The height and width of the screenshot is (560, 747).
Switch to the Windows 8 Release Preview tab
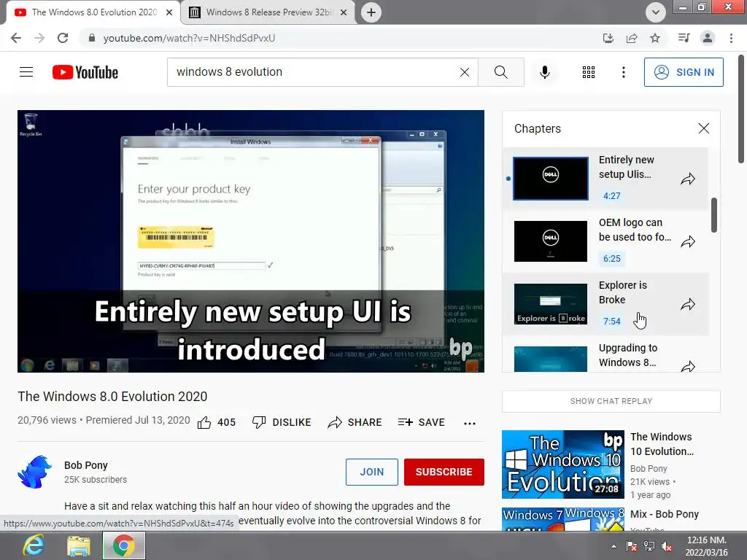point(268,12)
